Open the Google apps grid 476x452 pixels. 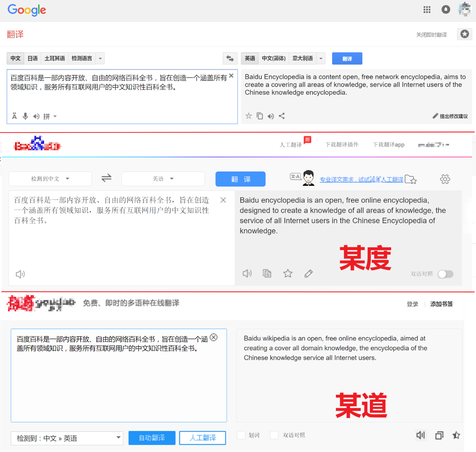pos(427,10)
